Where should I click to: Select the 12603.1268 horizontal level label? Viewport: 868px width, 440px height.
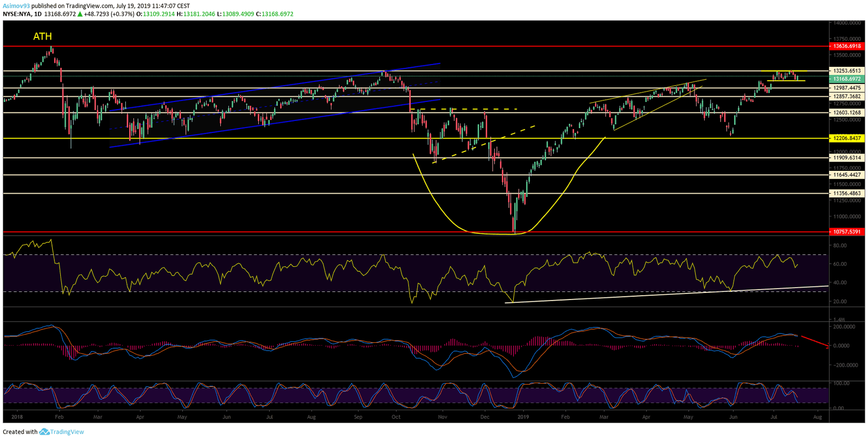coord(847,113)
